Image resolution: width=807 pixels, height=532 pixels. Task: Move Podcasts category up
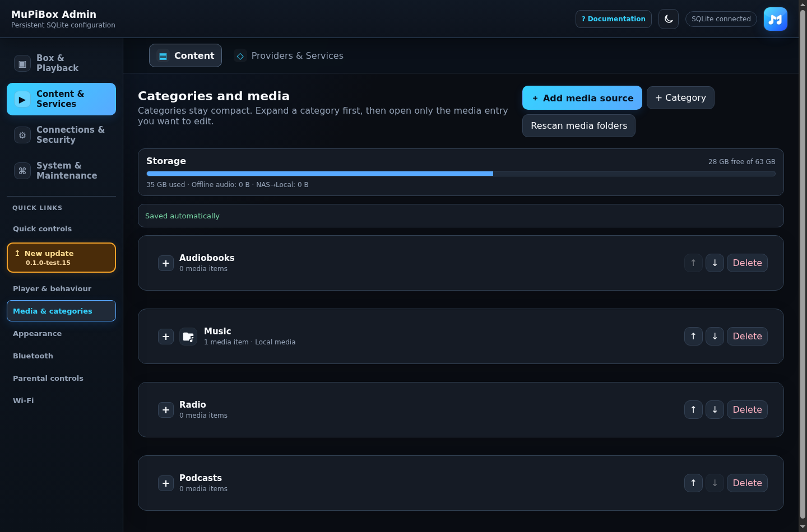[x=693, y=483]
